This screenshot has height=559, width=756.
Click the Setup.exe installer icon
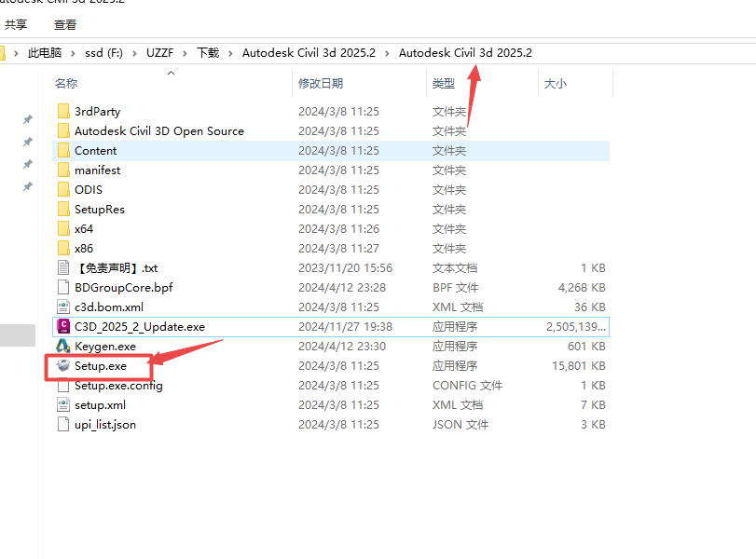62,366
